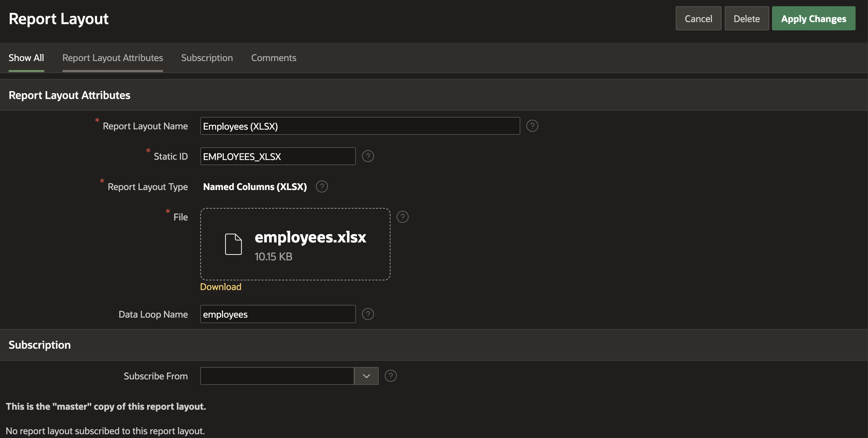Focus the Static ID text box
The width and height of the screenshot is (868, 438).
coord(278,157)
